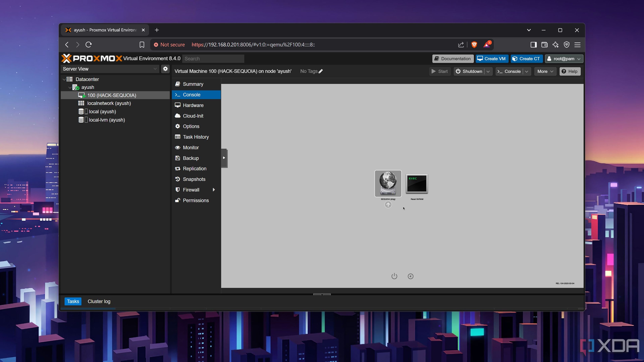Click the browser back arrow
The image size is (644, 362).
click(67, 45)
